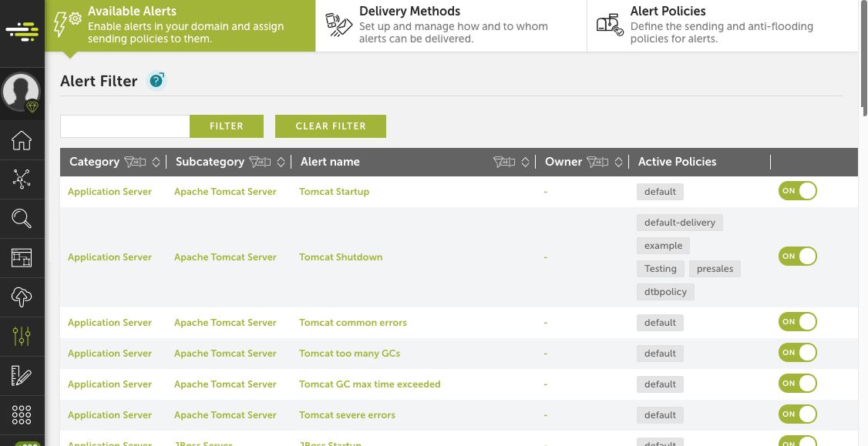Open the Category column filter
Screen dimensions: 868x446
(x=135, y=162)
